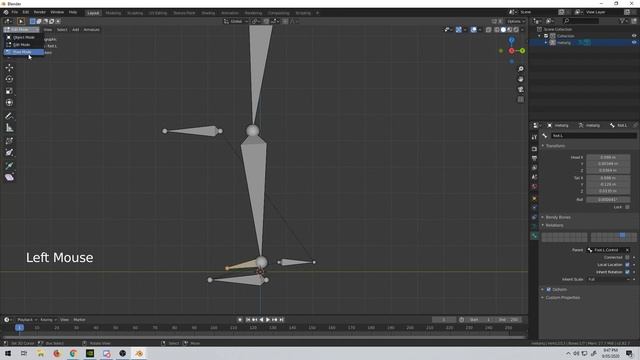Open the Window menu
Viewport: 640px width, 360px height.
[x=57, y=12]
